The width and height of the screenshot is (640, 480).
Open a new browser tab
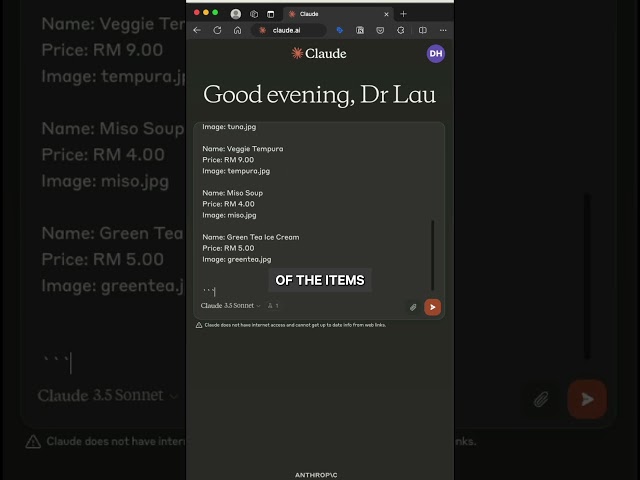click(403, 14)
